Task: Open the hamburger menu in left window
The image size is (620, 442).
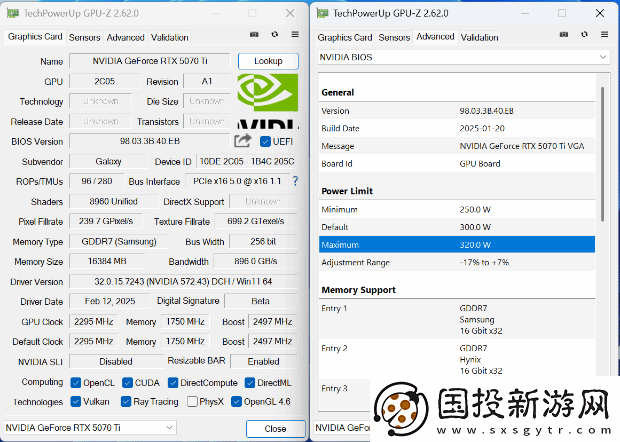Action: [295, 34]
